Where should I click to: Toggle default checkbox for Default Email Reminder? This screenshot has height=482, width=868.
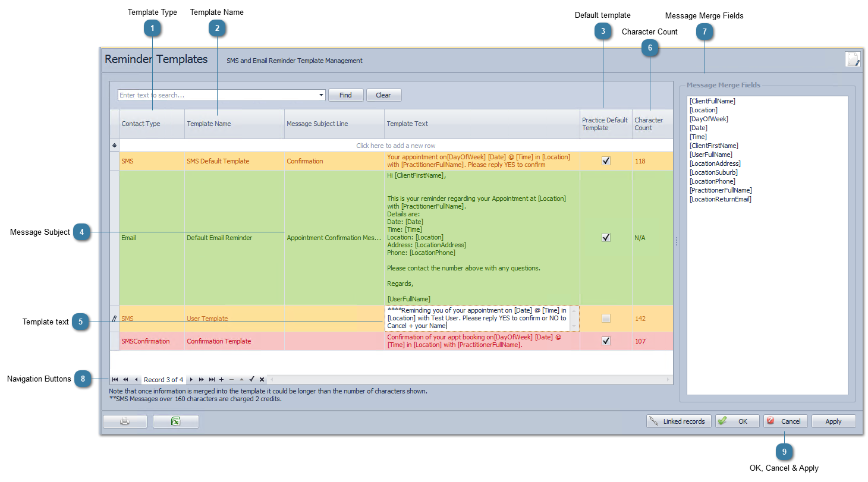coord(606,238)
